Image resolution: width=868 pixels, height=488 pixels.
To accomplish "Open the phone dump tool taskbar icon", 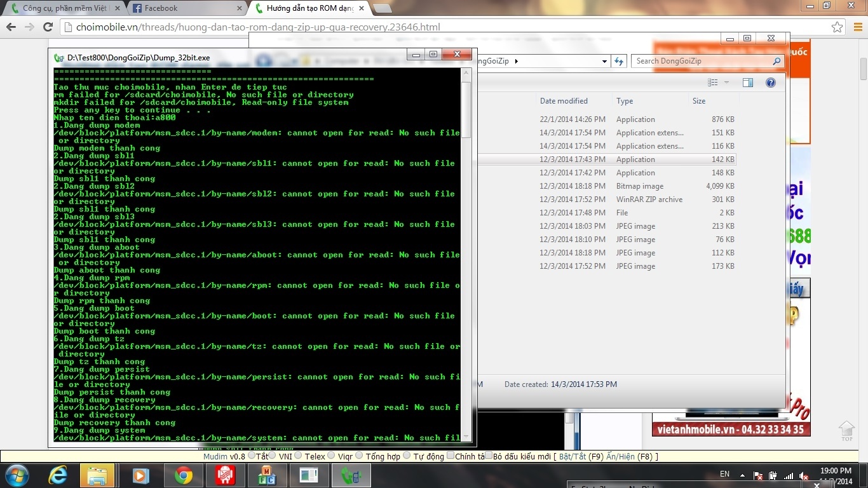I will (x=351, y=475).
